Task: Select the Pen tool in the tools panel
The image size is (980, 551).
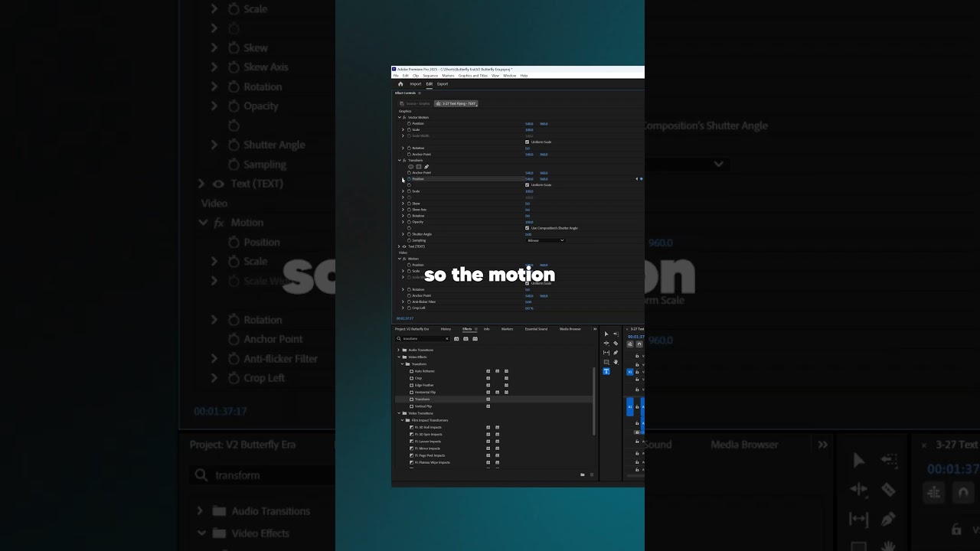Action: point(616,353)
